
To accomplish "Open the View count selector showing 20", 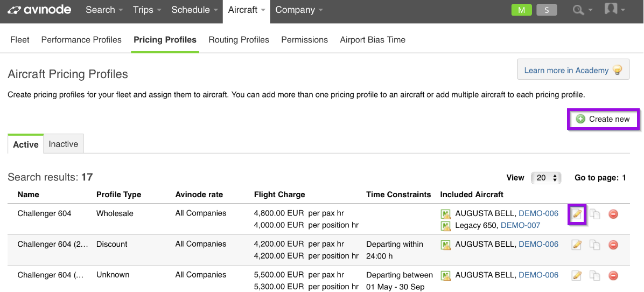I will point(546,178).
